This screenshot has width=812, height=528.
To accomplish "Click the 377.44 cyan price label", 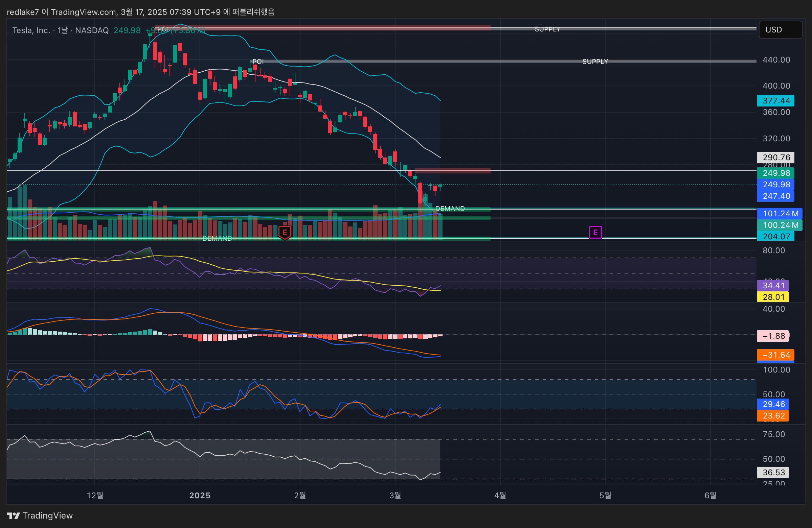I will coord(775,100).
